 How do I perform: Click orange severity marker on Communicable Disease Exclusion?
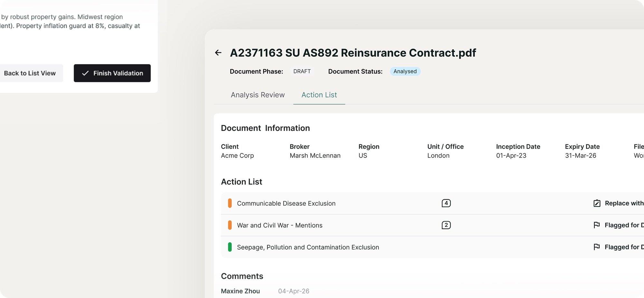pyautogui.click(x=230, y=203)
